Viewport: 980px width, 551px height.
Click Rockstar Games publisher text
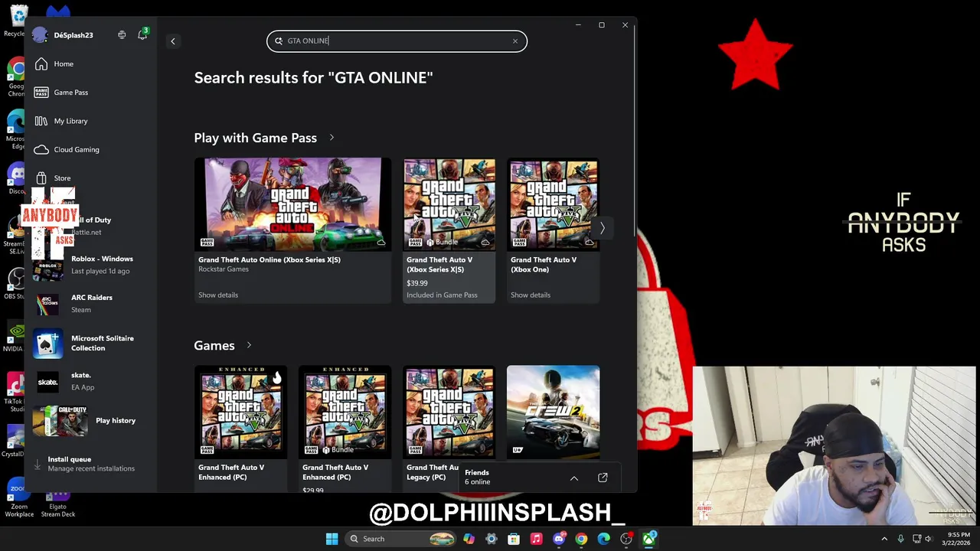click(x=224, y=269)
